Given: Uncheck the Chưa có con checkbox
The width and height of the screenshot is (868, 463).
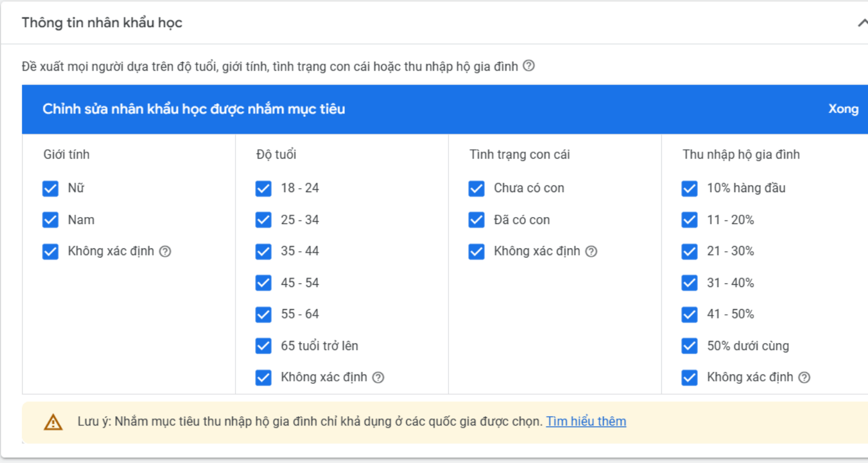Looking at the screenshot, I should [x=476, y=189].
